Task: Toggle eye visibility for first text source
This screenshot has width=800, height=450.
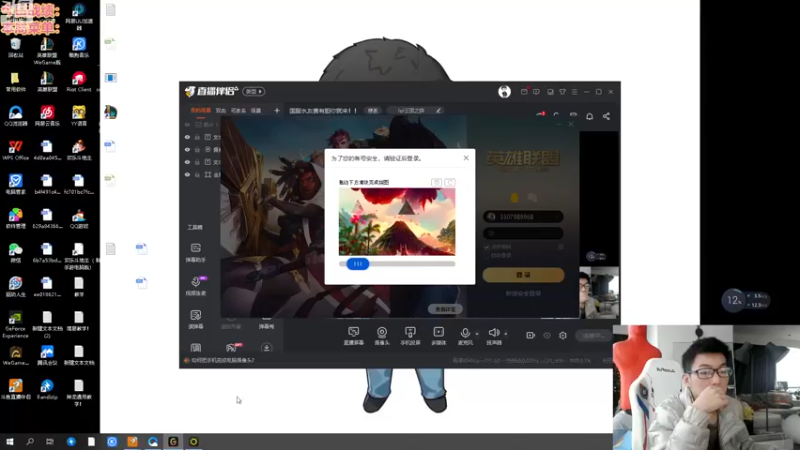Action: point(187,137)
